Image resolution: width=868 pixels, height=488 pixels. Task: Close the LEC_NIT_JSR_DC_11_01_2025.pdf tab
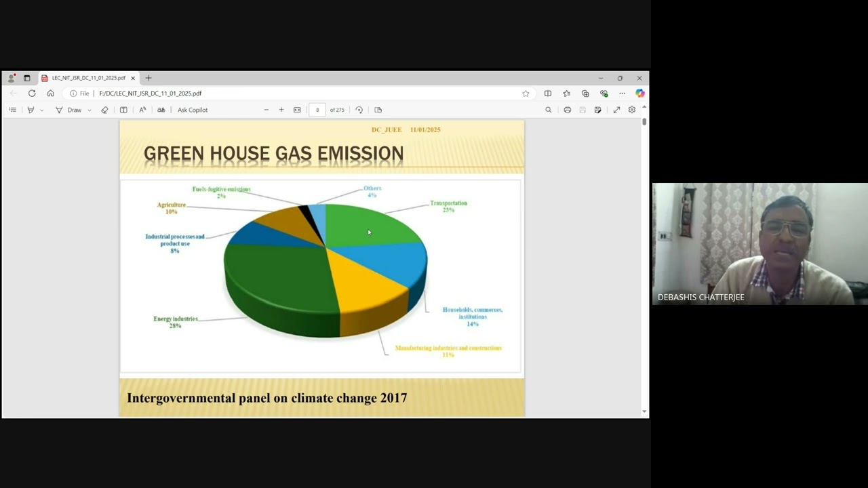tap(133, 78)
